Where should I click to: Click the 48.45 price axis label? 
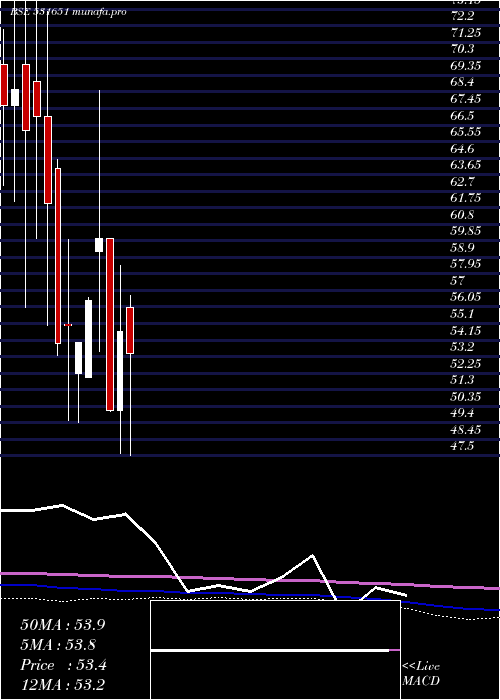coord(466,430)
